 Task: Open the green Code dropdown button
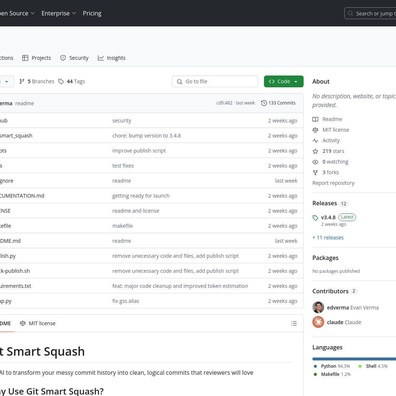tap(284, 81)
